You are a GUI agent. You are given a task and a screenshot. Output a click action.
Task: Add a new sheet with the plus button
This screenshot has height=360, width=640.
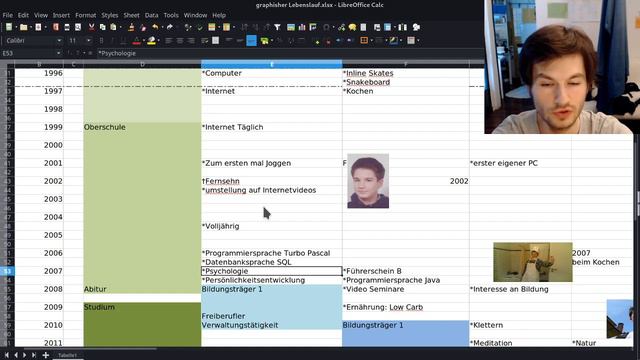[x=46, y=355]
